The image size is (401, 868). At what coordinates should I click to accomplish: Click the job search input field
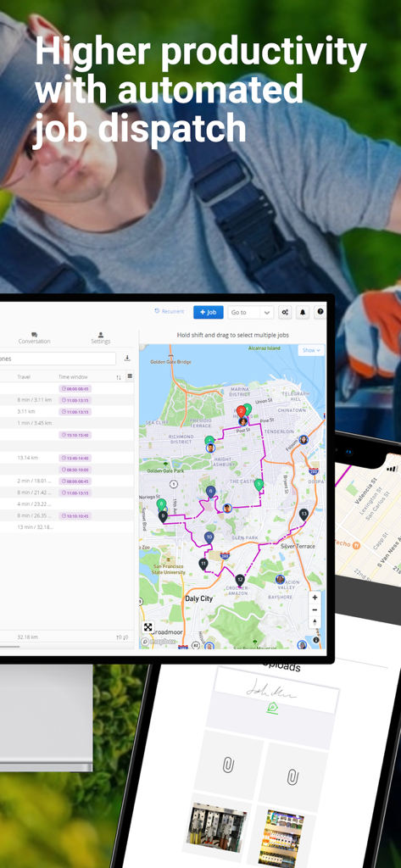click(58, 359)
